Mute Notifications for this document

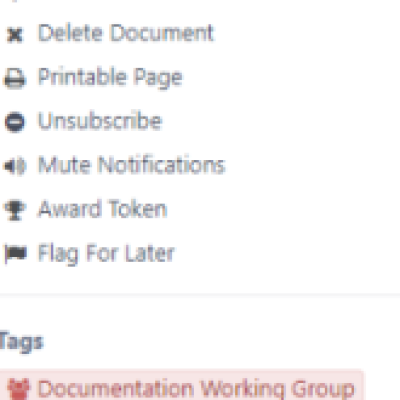click(132, 165)
